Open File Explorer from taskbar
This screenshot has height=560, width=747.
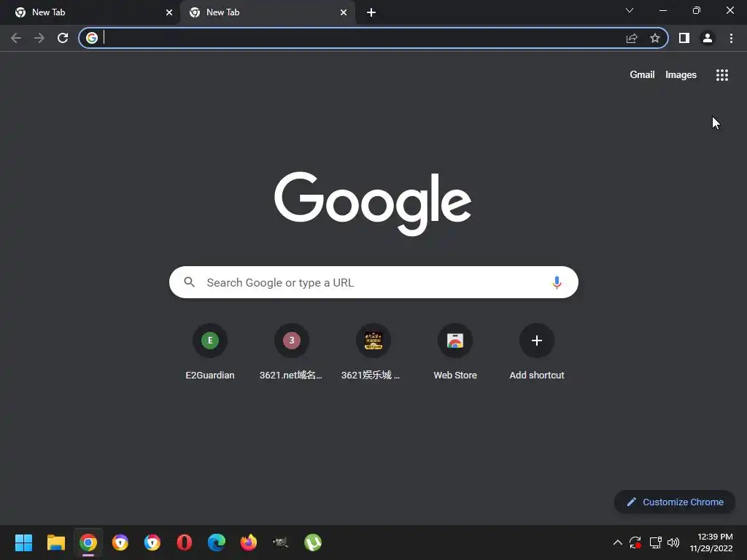pos(55,542)
